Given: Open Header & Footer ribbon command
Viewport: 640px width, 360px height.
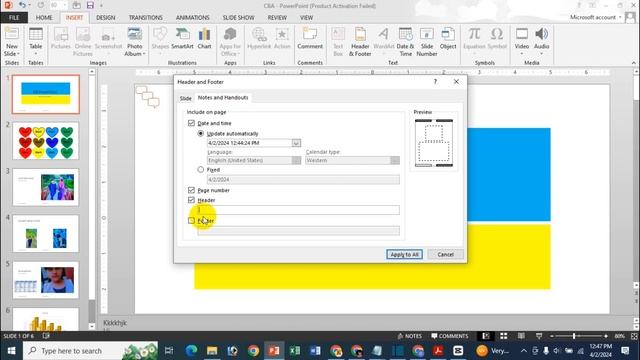Looking at the screenshot, I should pyautogui.click(x=360, y=42).
